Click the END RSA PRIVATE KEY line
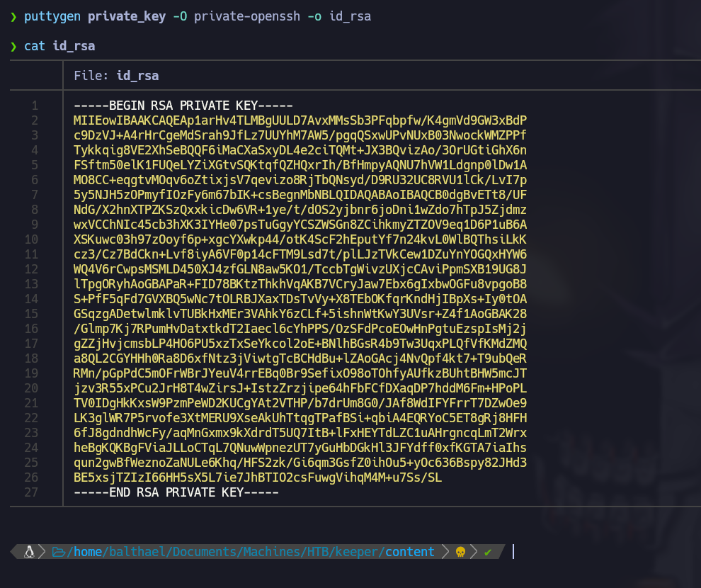 176,492
